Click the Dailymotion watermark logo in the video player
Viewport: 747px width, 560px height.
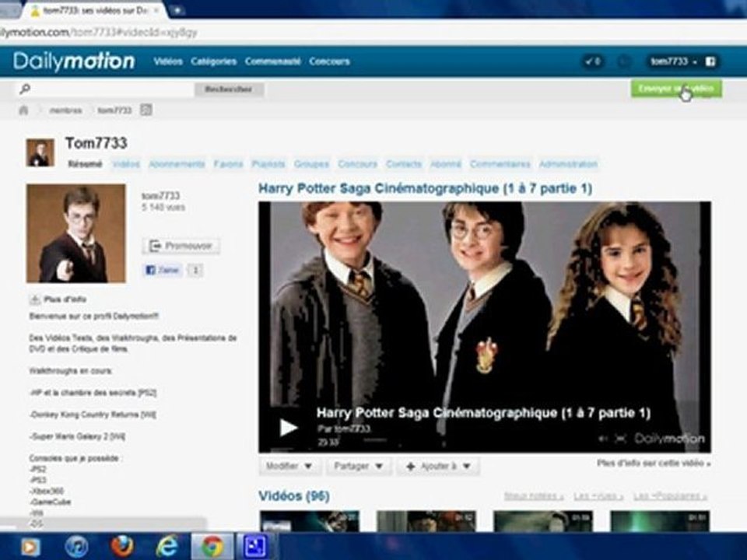tap(669, 439)
